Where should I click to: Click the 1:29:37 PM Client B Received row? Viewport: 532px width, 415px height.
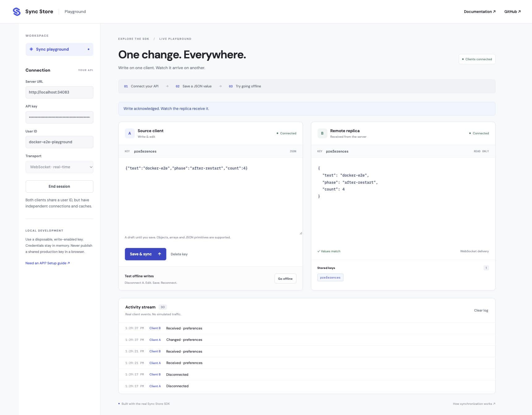coord(307,328)
